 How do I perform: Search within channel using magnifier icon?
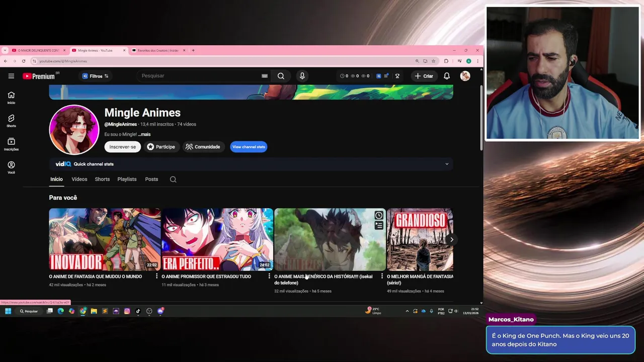173,179
